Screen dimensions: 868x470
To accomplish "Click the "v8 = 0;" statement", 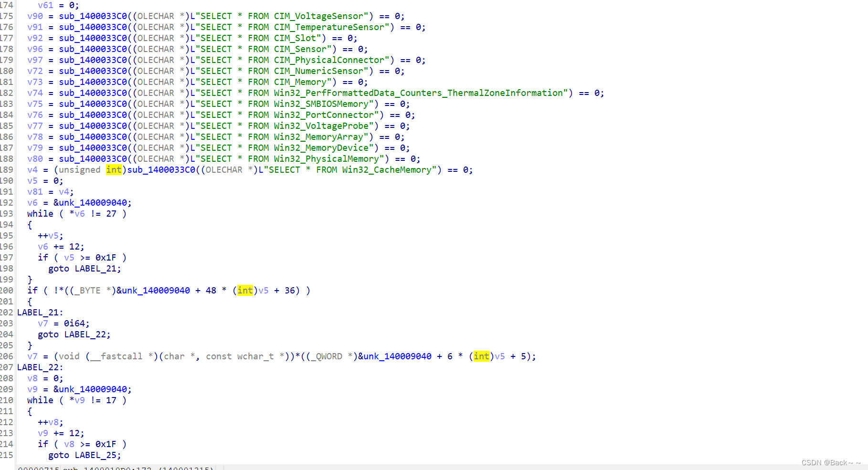I will (x=45, y=378).
